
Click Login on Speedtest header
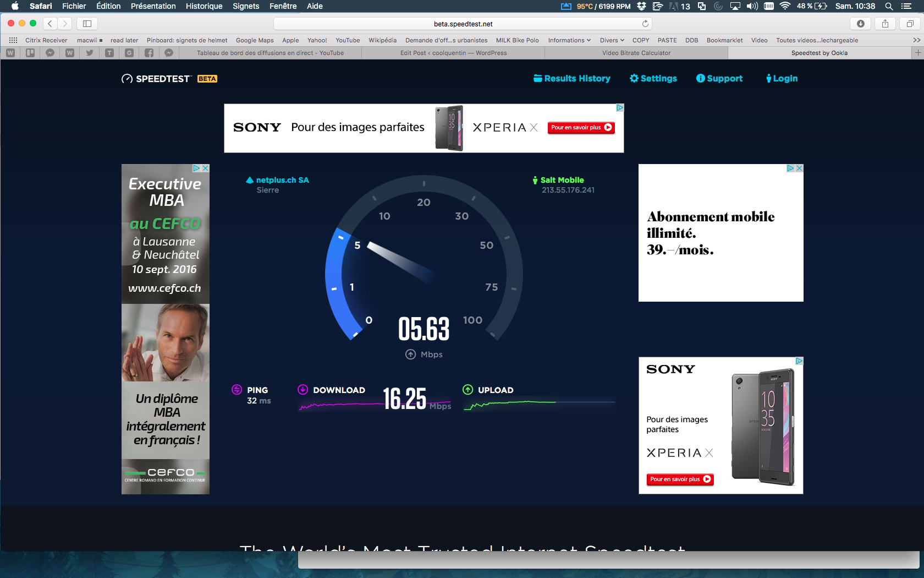(782, 79)
